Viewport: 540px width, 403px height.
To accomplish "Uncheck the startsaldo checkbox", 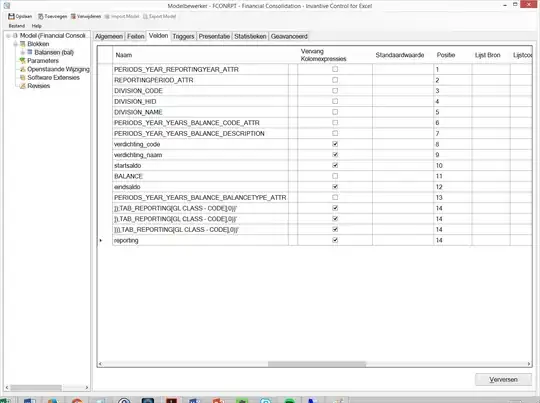I will pyautogui.click(x=335, y=165).
